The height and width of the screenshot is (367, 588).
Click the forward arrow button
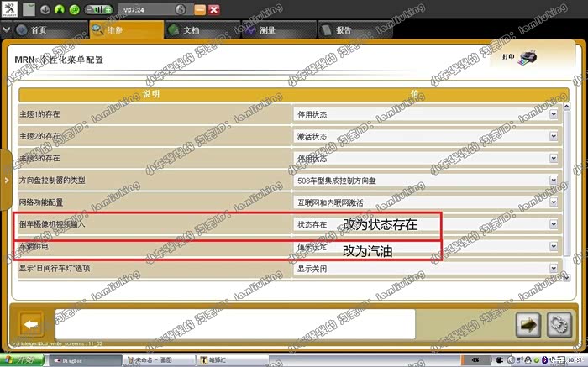coord(529,325)
